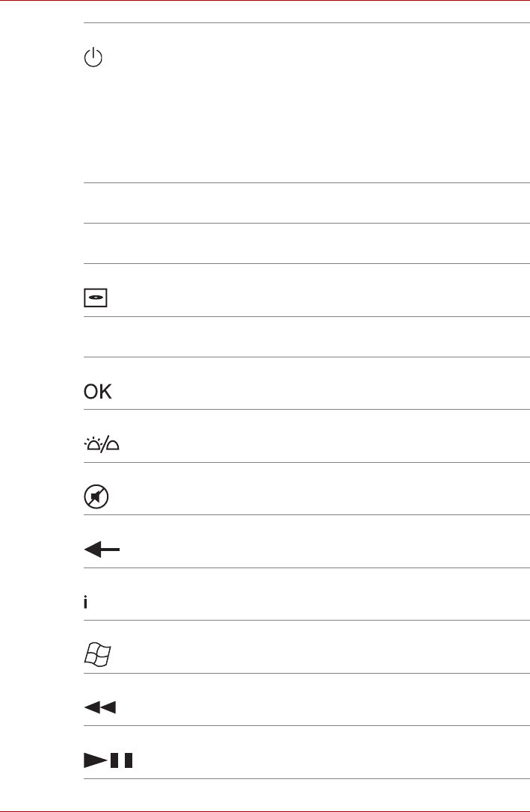This screenshot has height=812, width=530.
Task: Select the information letter symbol
Action: point(85,603)
